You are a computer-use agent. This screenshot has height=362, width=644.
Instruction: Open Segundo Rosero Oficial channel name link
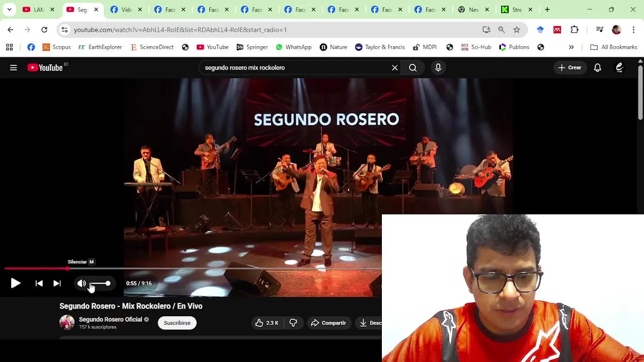pos(110,319)
